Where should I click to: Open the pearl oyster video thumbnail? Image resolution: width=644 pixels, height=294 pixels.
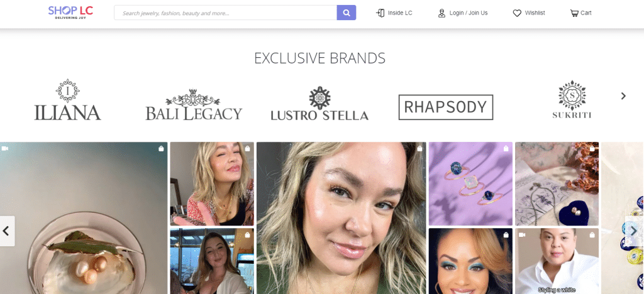[x=84, y=218]
